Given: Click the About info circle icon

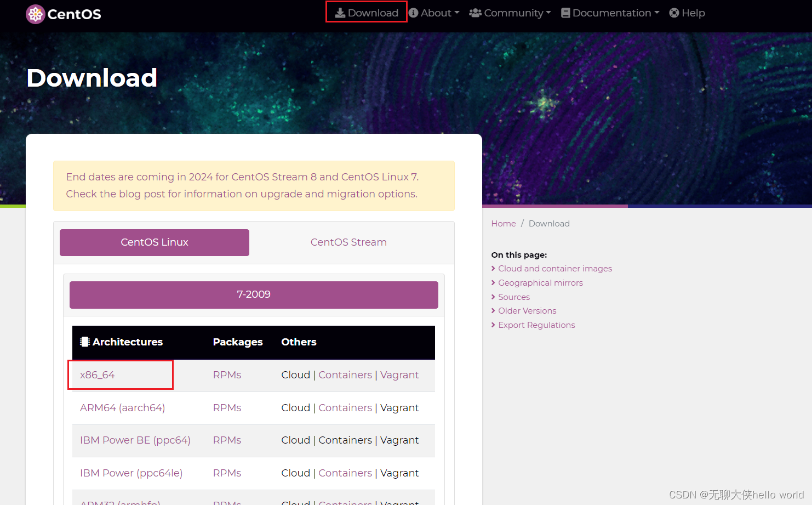Looking at the screenshot, I should click(414, 13).
